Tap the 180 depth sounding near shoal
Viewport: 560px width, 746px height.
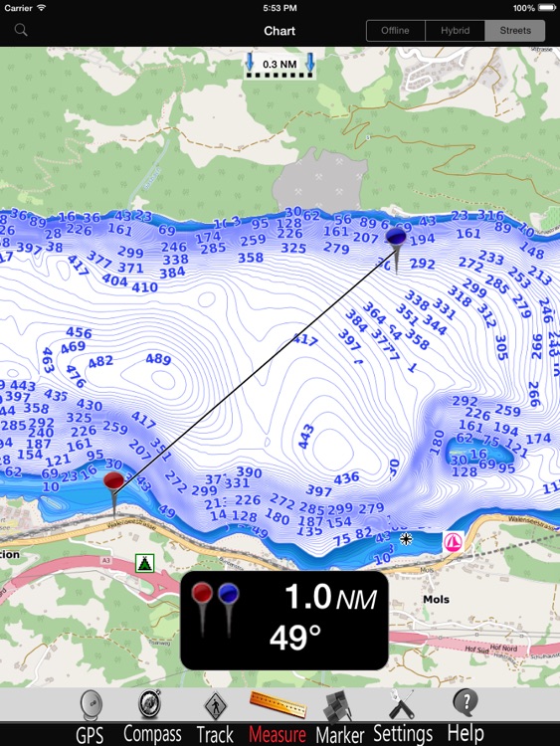[437, 443]
